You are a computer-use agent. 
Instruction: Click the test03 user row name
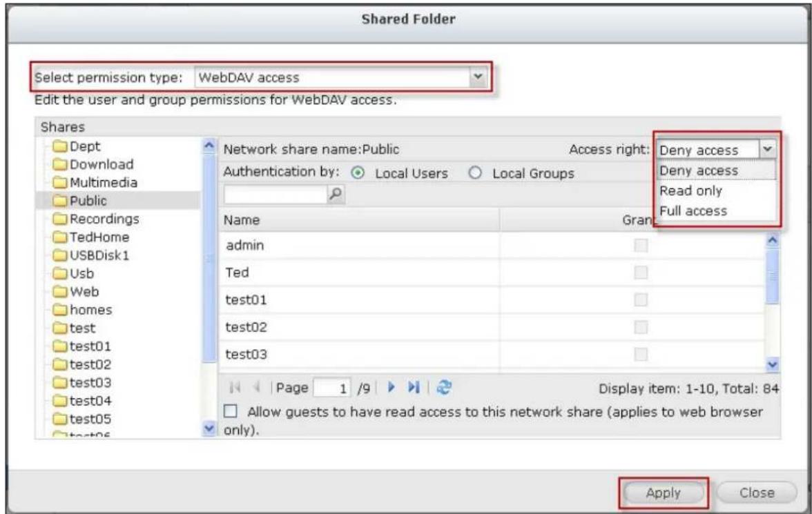tap(246, 354)
